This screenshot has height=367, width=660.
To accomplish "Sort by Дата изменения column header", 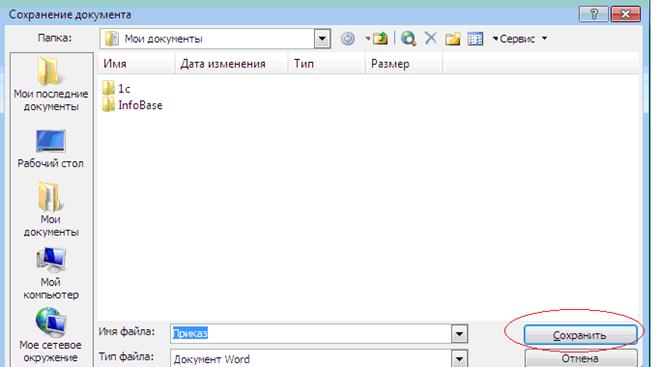I will tap(231, 64).
